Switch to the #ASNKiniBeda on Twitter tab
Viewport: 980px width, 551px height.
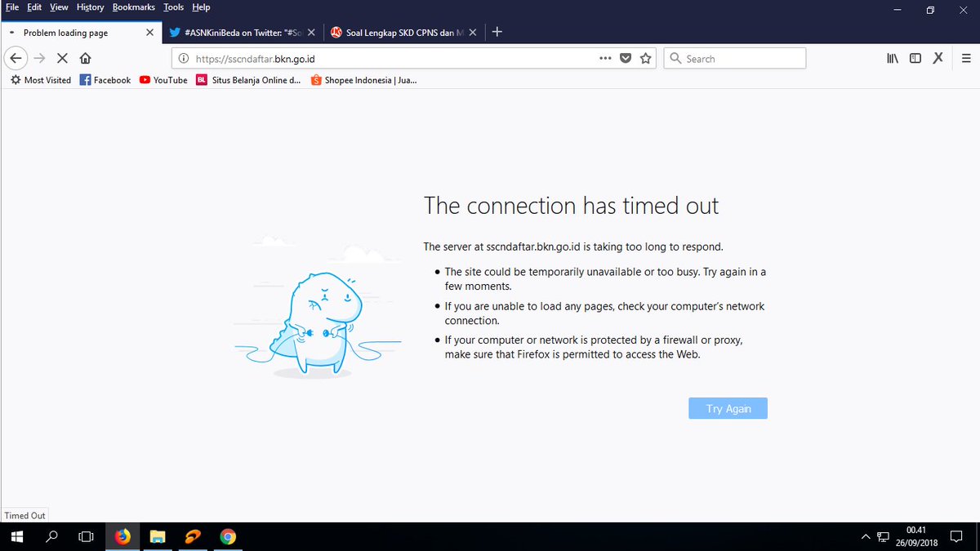pos(242,33)
